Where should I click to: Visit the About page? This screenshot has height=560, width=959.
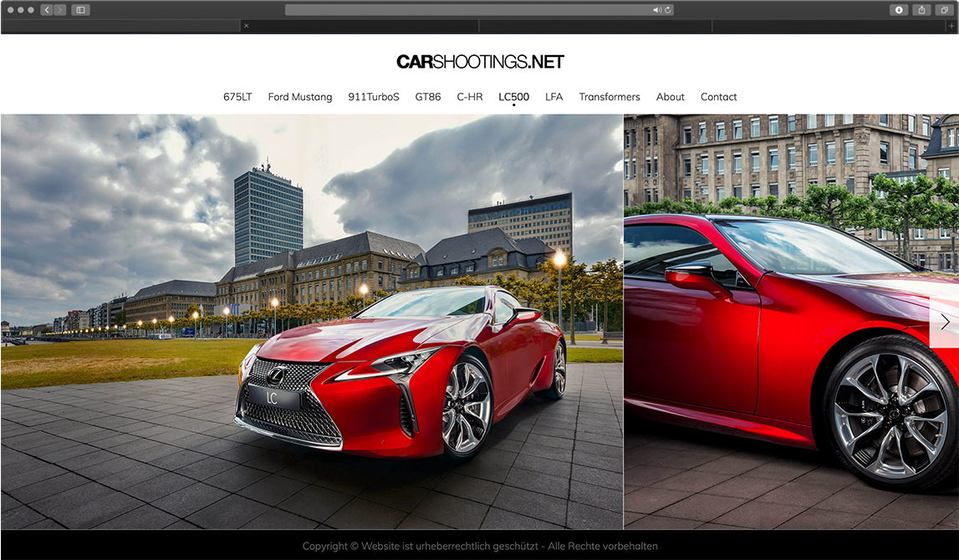pos(670,97)
